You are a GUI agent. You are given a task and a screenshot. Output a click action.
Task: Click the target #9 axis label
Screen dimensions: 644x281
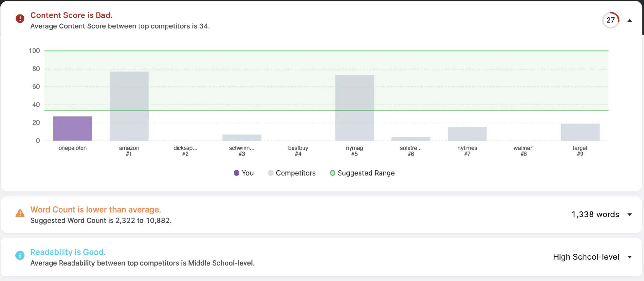click(x=580, y=151)
